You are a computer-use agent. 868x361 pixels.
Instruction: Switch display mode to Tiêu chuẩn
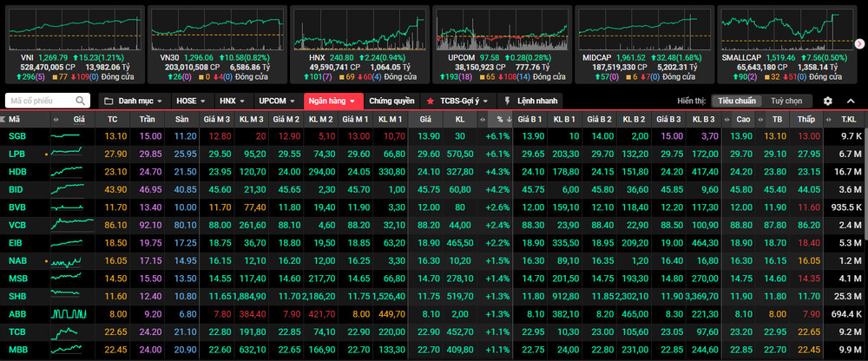[736, 101]
